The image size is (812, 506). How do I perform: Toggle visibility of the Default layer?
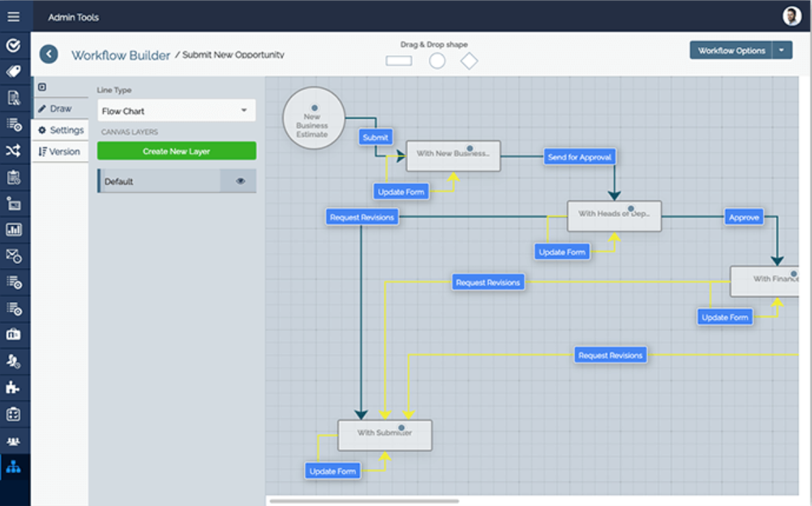pyautogui.click(x=240, y=181)
